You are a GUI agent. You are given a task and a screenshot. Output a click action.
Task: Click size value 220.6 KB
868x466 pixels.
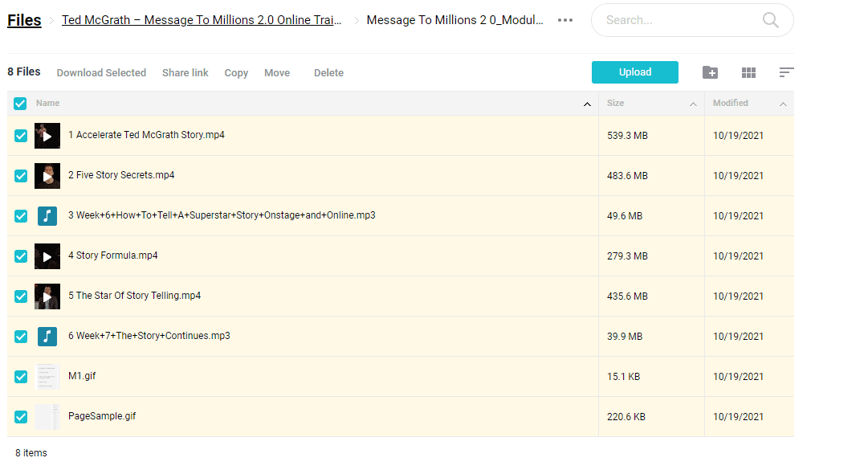(626, 417)
